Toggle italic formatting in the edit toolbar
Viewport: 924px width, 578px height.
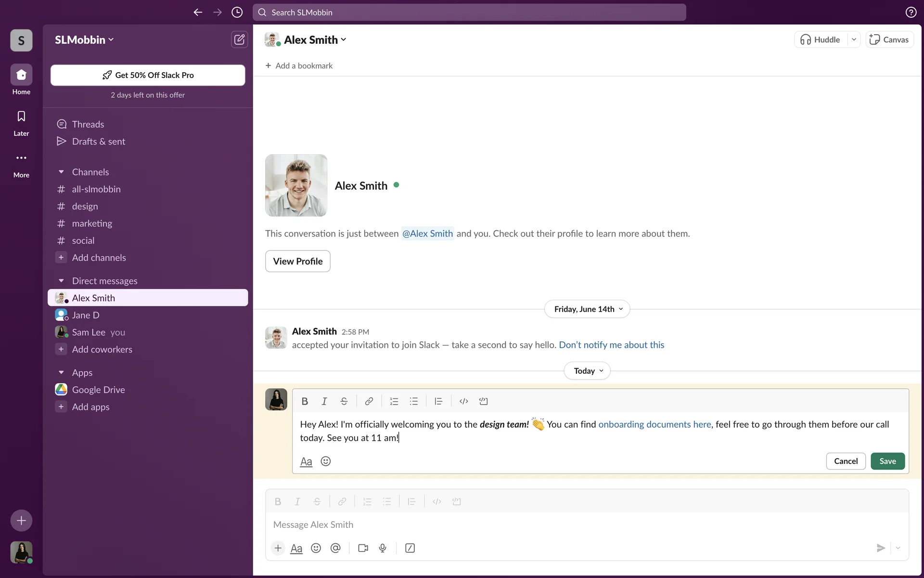click(324, 401)
